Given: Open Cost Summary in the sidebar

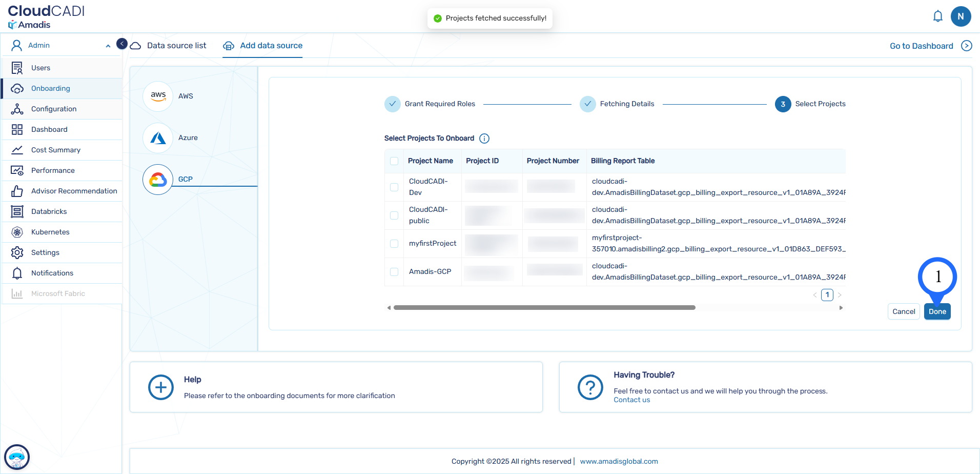Looking at the screenshot, I should [x=56, y=150].
